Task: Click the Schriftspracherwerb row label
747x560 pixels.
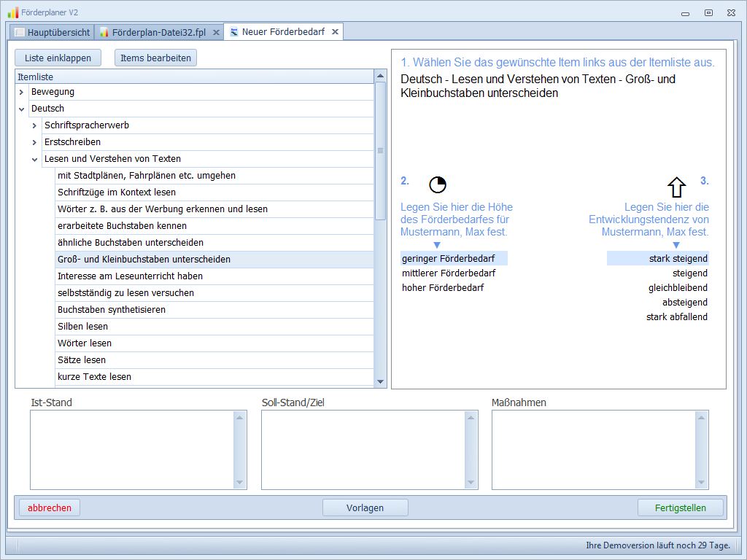Action: pos(87,125)
